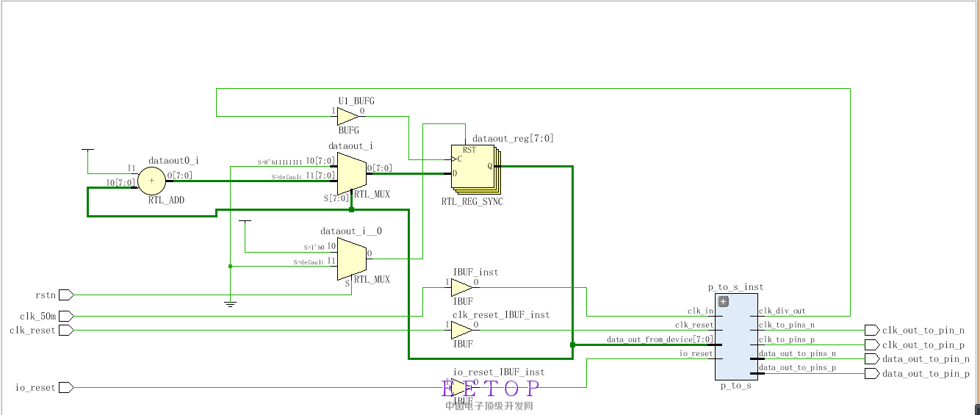Select the p_to_s_inst hierarchical block
This screenshot has width=980, height=415.
point(736,336)
